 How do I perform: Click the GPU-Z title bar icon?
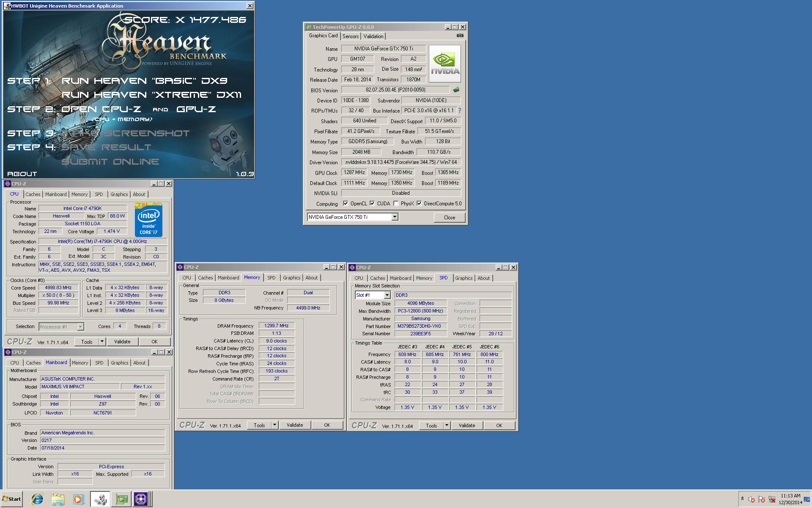pyautogui.click(x=309, y=27)
